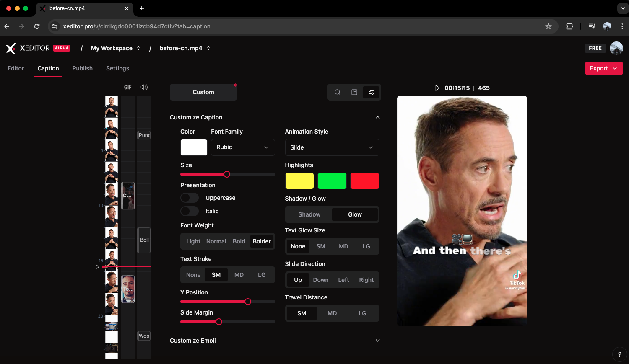Select the caption settings sliders icon
This screenshot has width=629, height=364.
click(x=371, y=92)
